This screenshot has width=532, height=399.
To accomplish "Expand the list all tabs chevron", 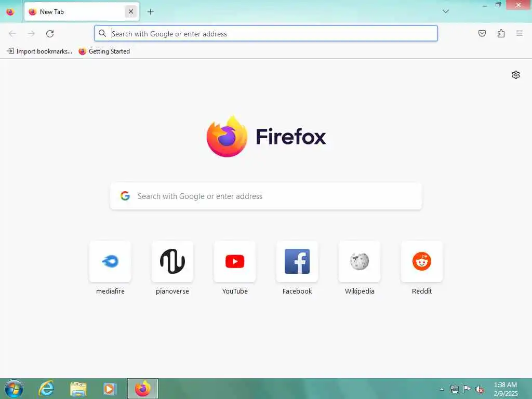I will [445, 11].
